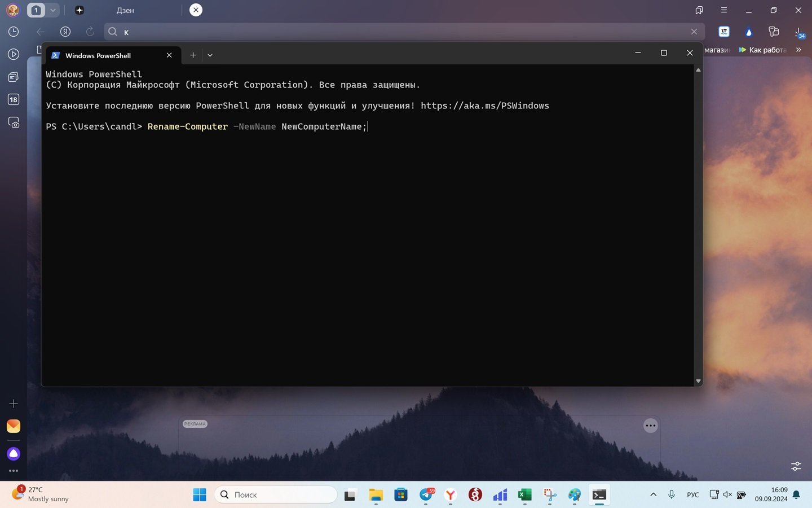This screenshot has width=812, height=508.
Task: Open the browser tab counter button
Action: [x=36, y=10]
